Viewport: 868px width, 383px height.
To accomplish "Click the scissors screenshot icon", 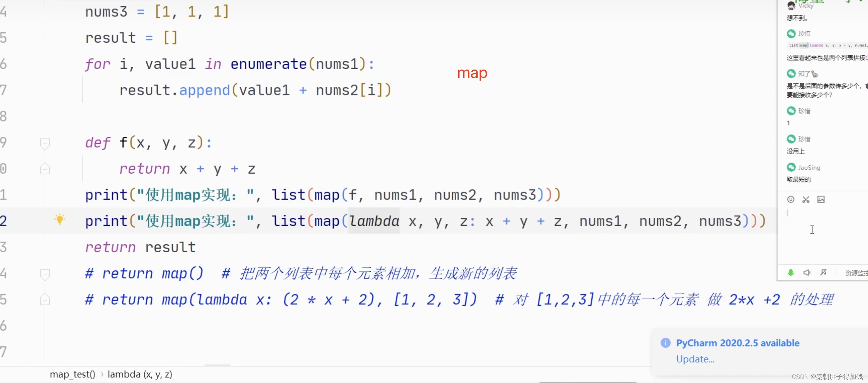I will pos(806,199).
